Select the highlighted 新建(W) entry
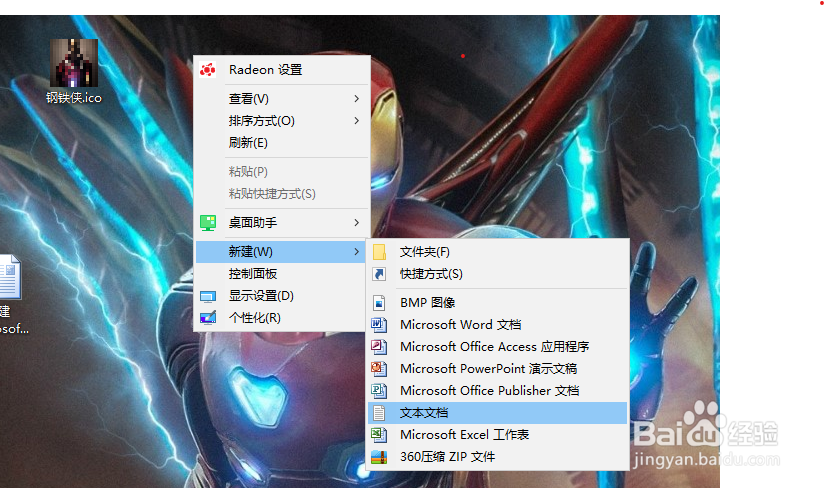Screen dimensions: 825x488 [x=281, y=252]
